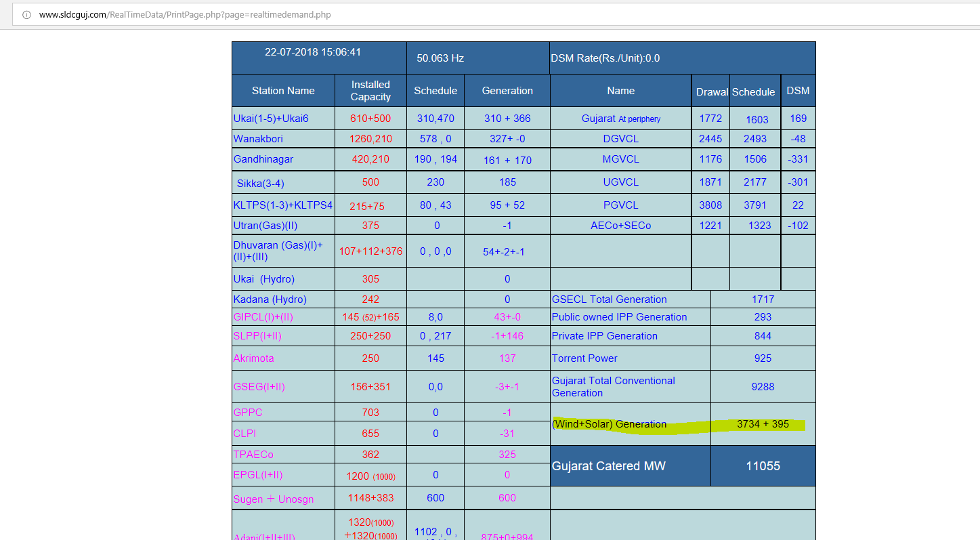Click the KLTPS(1-3)+KLTPS4 station name
Screen dimensions: 980x540
283,205
